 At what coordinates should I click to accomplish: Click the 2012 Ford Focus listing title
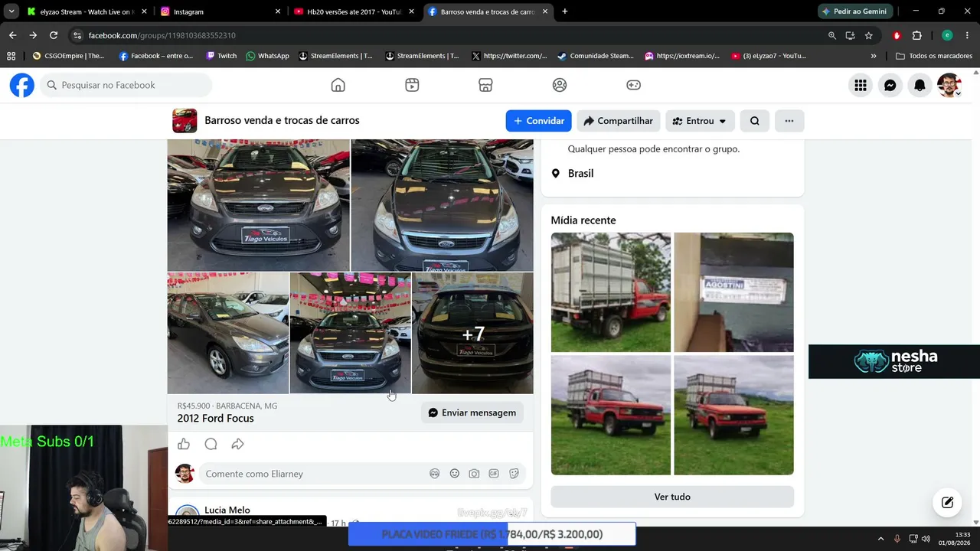[216, 419]
